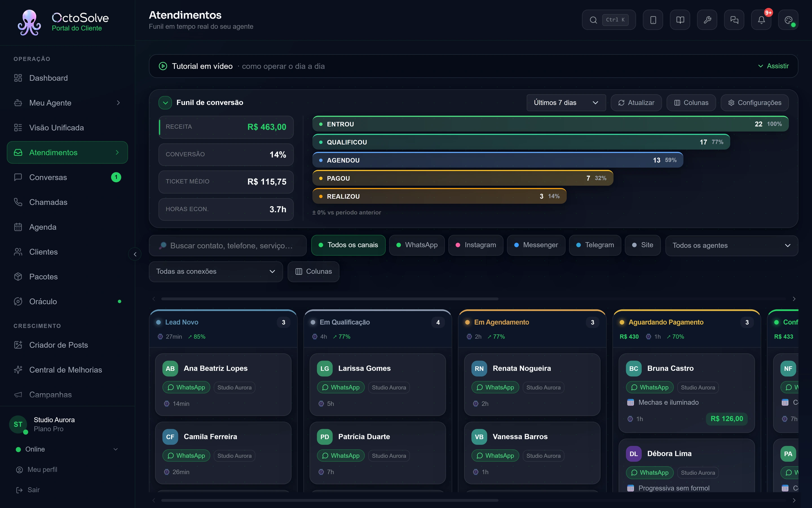Filter by Messenger channel
Viewport: 812px width, 508px height.
[536, 245]
